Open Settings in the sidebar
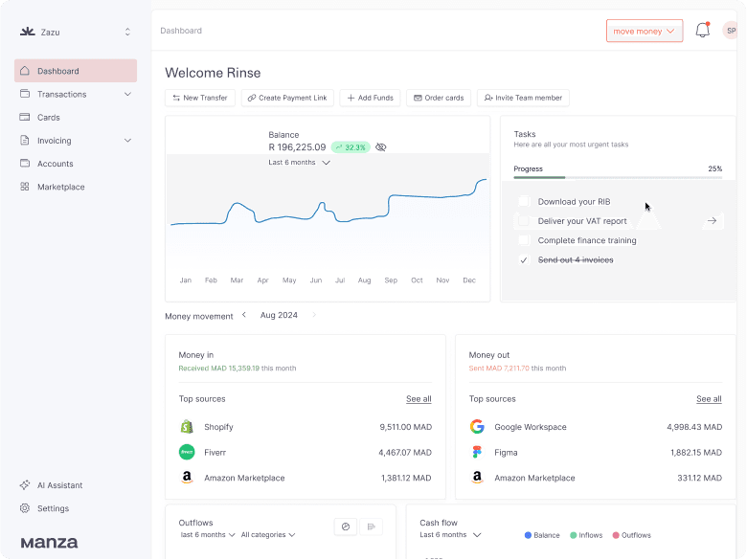747x560 pixels. point(76,508)
